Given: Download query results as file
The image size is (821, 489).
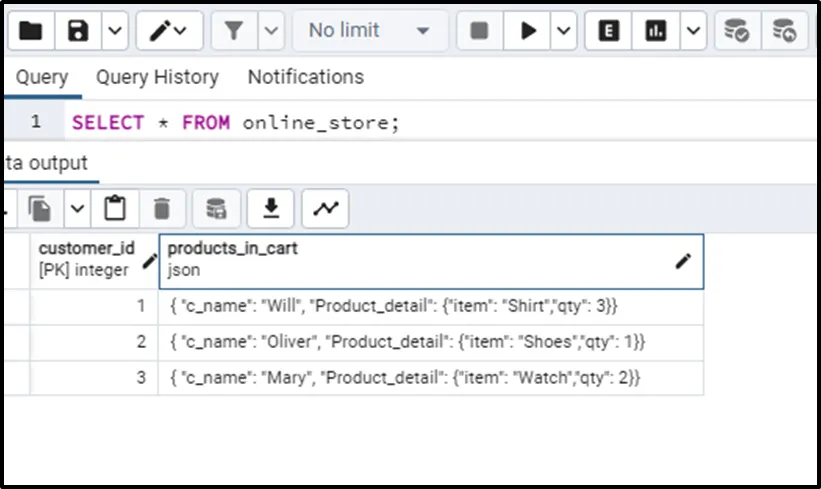Looking at the screenshot, I should pyautogui.click(x=270, y=208).
